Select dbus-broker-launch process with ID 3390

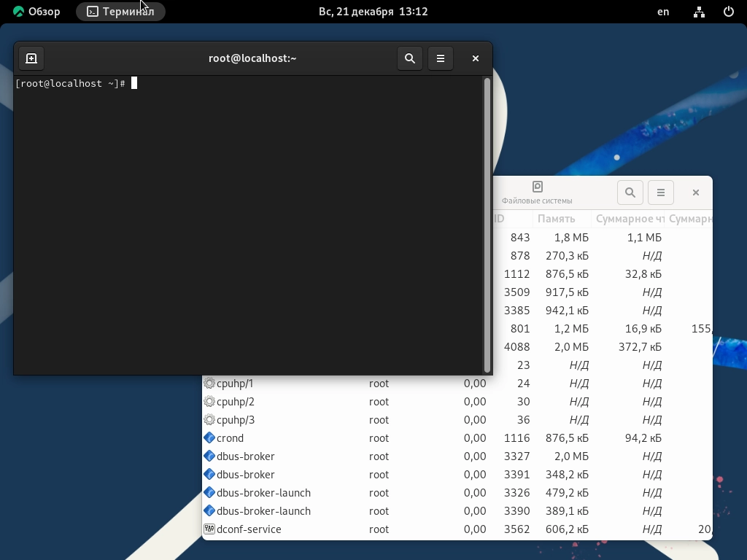[x=457, y=511]
